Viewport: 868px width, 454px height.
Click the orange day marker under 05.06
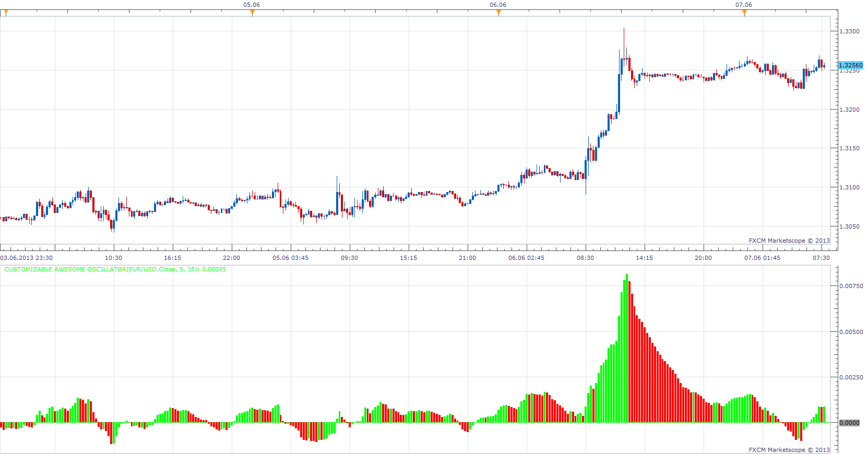(x=252, y=13)
